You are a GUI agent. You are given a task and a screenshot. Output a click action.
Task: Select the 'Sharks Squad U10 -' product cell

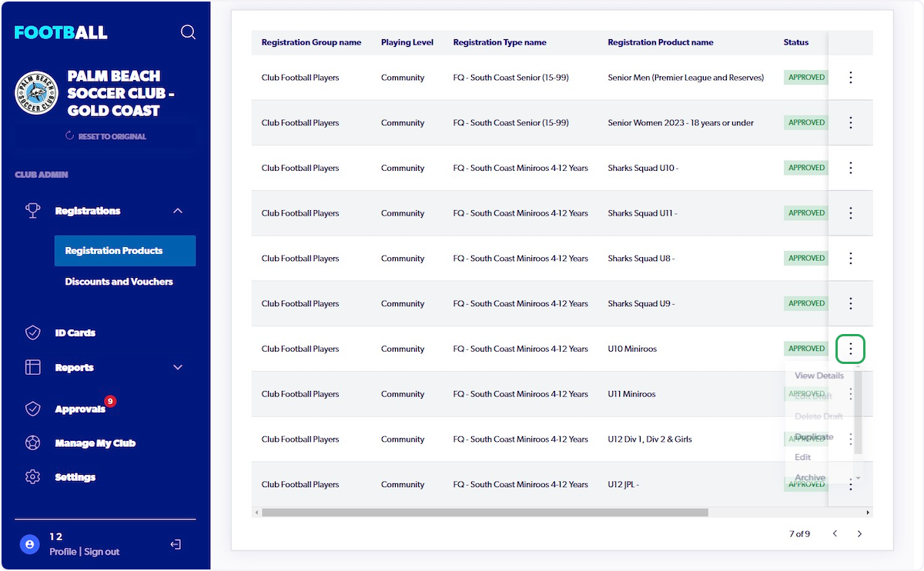point(643,169)
